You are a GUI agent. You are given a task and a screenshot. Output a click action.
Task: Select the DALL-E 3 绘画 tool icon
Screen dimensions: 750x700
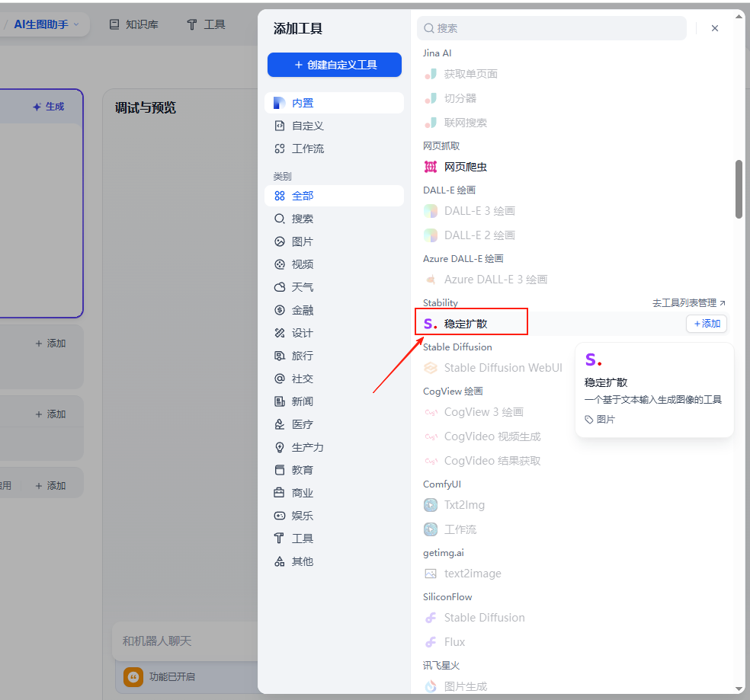[x=431, y=211]
